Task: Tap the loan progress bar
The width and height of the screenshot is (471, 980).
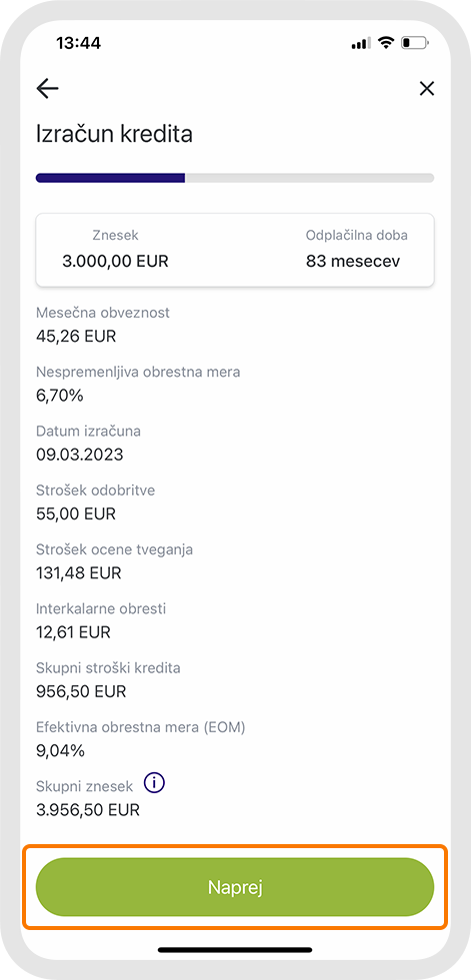Action: click(235, 178)
